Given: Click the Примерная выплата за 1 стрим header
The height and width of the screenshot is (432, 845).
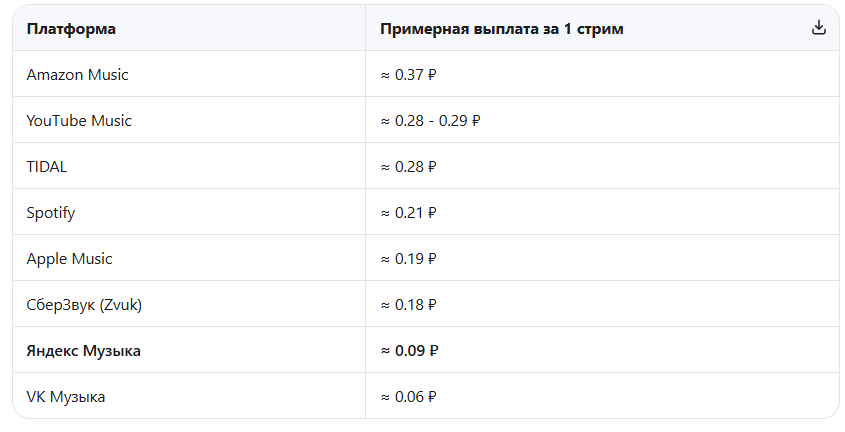Looking at the screenshot, I should point(502,29).
